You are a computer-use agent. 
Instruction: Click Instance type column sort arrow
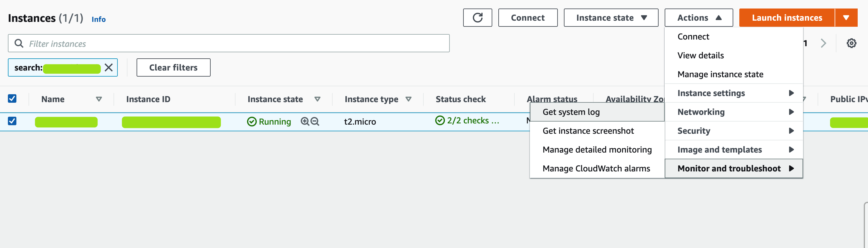[x=409, y=99]
